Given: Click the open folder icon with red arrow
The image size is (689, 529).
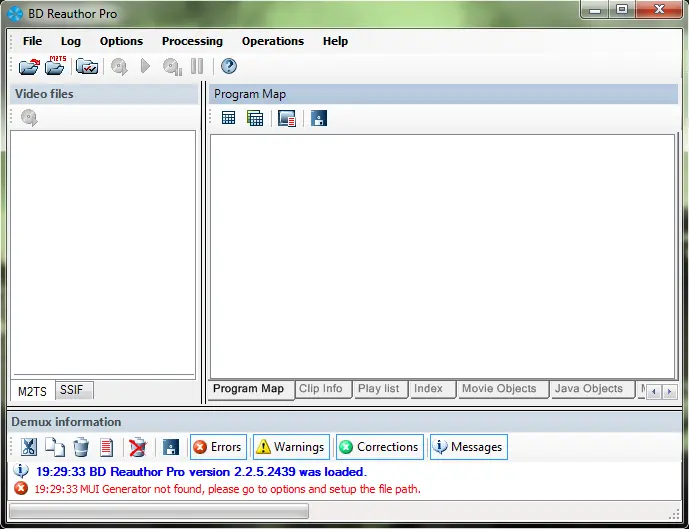Looking at the screenshot, I should tap(29, 67).
